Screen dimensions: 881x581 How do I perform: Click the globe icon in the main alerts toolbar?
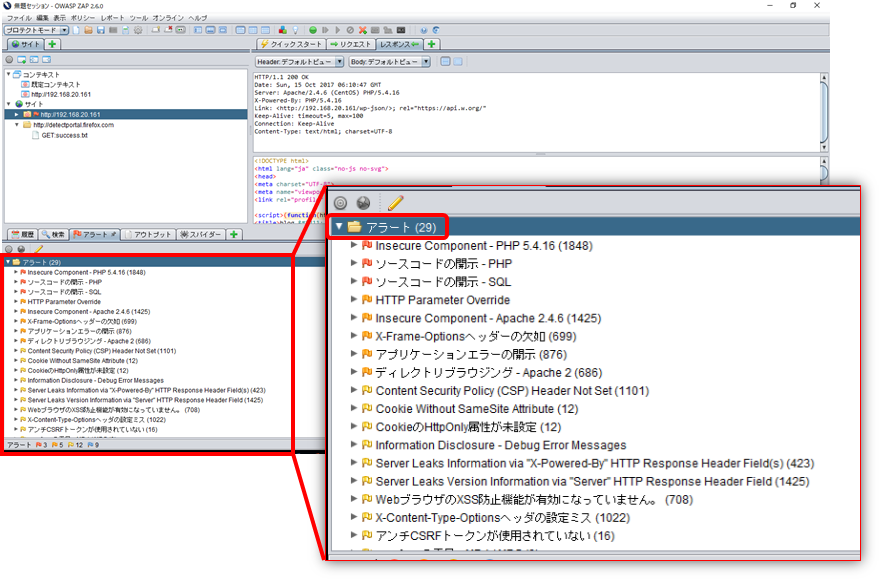(x=21, y=249)
